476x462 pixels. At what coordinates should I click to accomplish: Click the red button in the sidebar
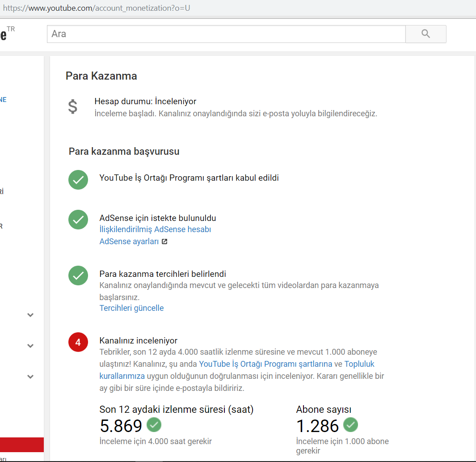coord(22,445)
